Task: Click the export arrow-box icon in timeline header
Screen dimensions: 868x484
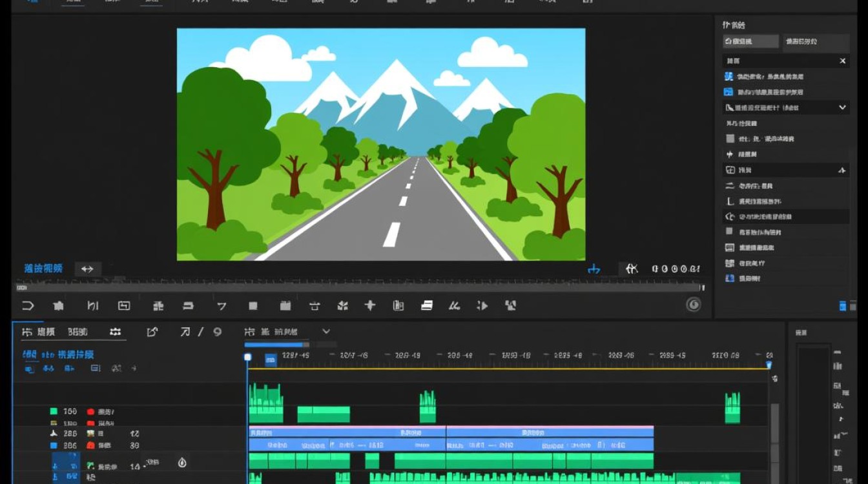Action: (152, 332)
